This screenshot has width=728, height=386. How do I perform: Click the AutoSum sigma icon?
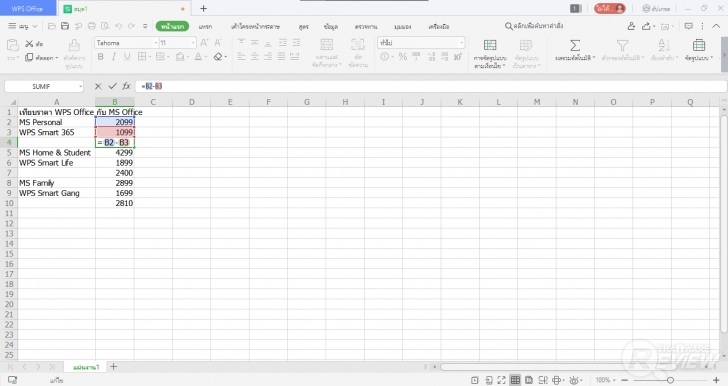(x=575, y=46)
